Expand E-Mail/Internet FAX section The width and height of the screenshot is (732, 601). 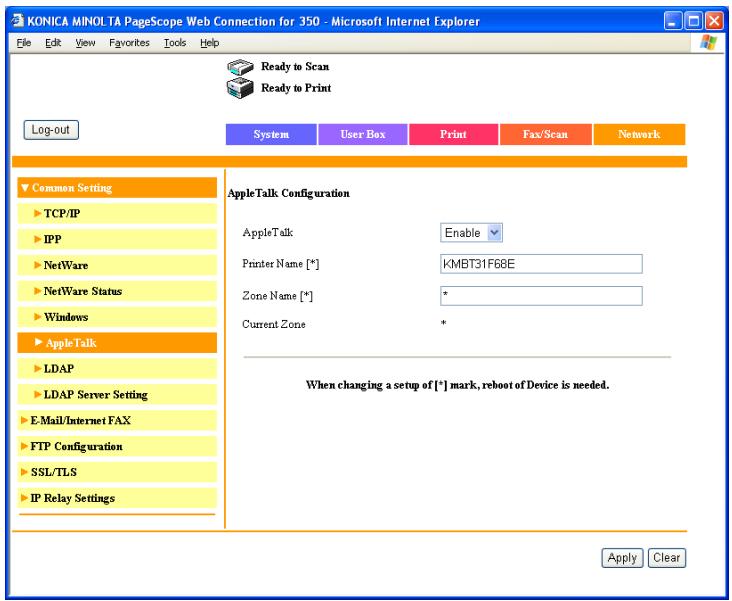tap(117, 420)
